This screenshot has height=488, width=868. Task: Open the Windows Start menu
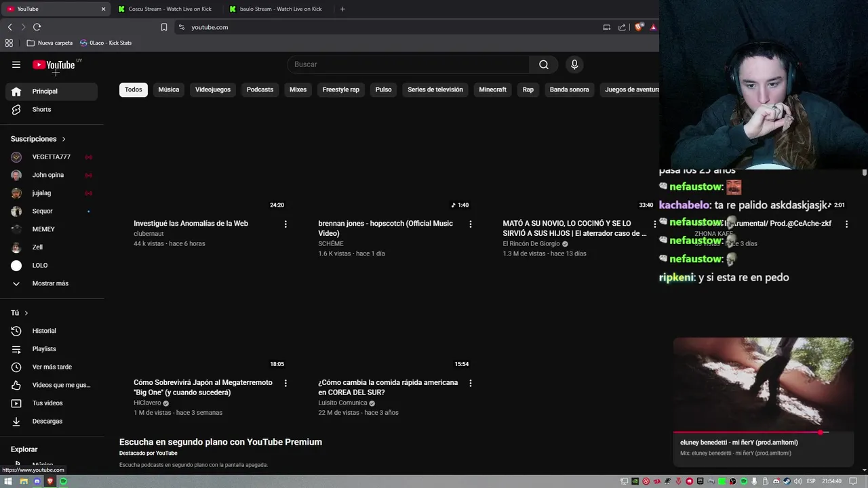click(8, 481)
